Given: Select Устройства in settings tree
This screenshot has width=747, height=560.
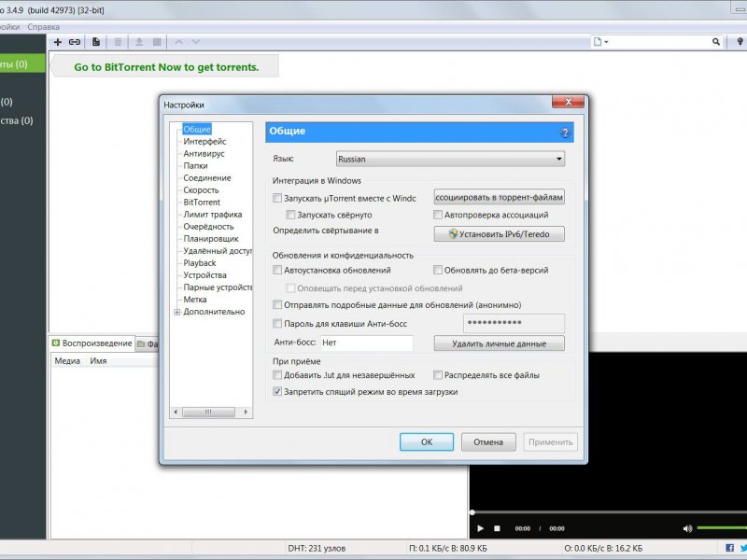Looking at the screenshot, I should [204, 274].
